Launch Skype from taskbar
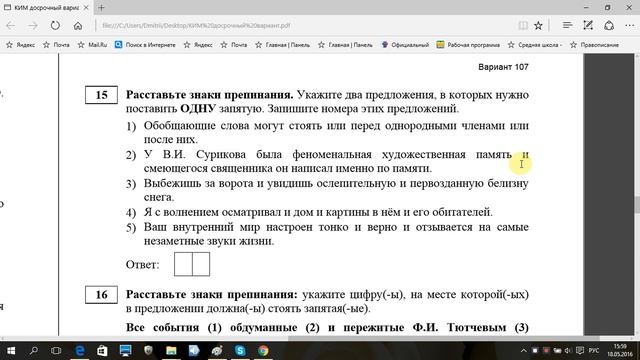Screen dimensions: 640x360 pos(240,351)
